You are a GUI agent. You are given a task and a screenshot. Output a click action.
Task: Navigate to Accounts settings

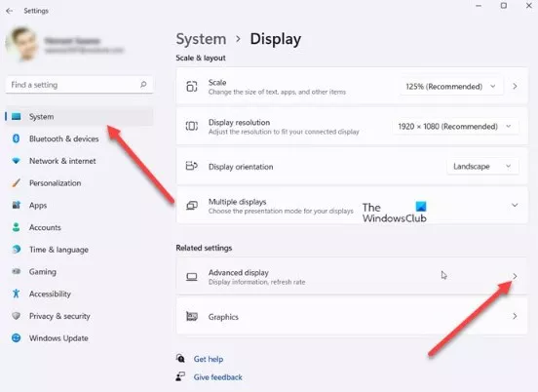(79, 227)
